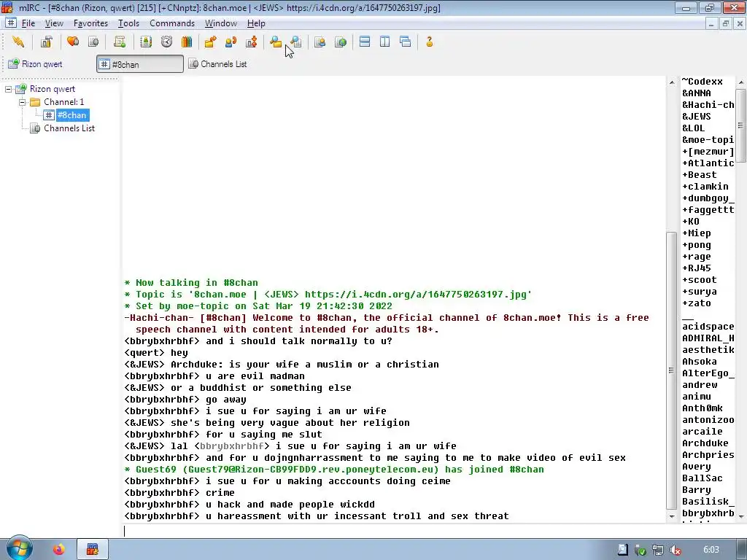Select +clamkin in the nick list
747x560 pixels.
tap(705, 187)
